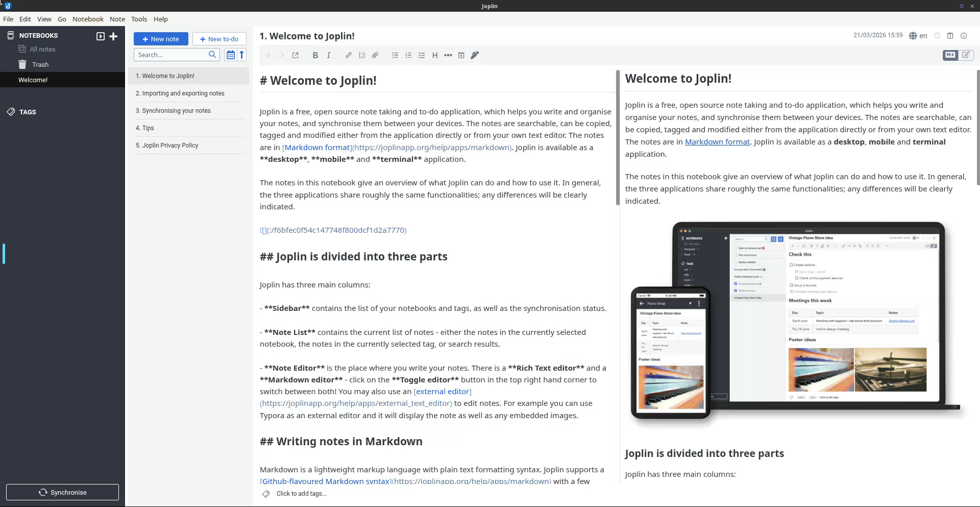Expand or collapse all notebooks in sidebar
This screenshot has width=980, height=507.
(x=101, y=36)
